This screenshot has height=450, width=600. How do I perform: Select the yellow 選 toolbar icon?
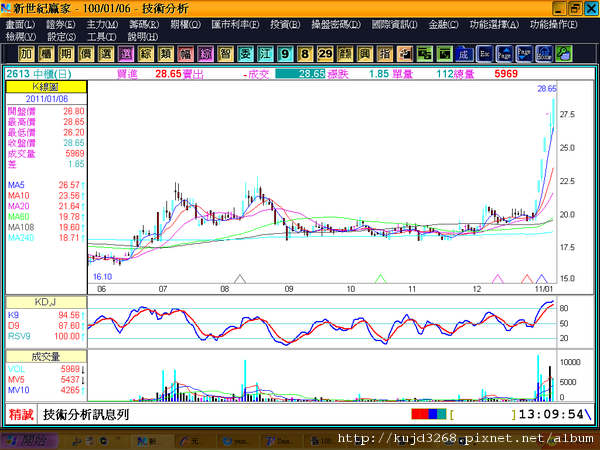pyautogui.click(x=106, y=54)
